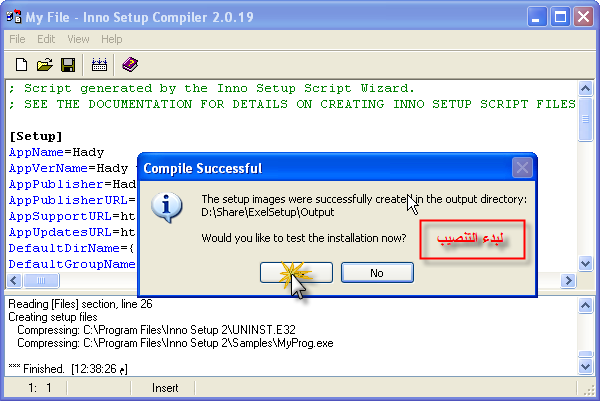Maximize the Inno Setup Compiler window
This screenshot has height=401, width=600.
click(560, 17)
